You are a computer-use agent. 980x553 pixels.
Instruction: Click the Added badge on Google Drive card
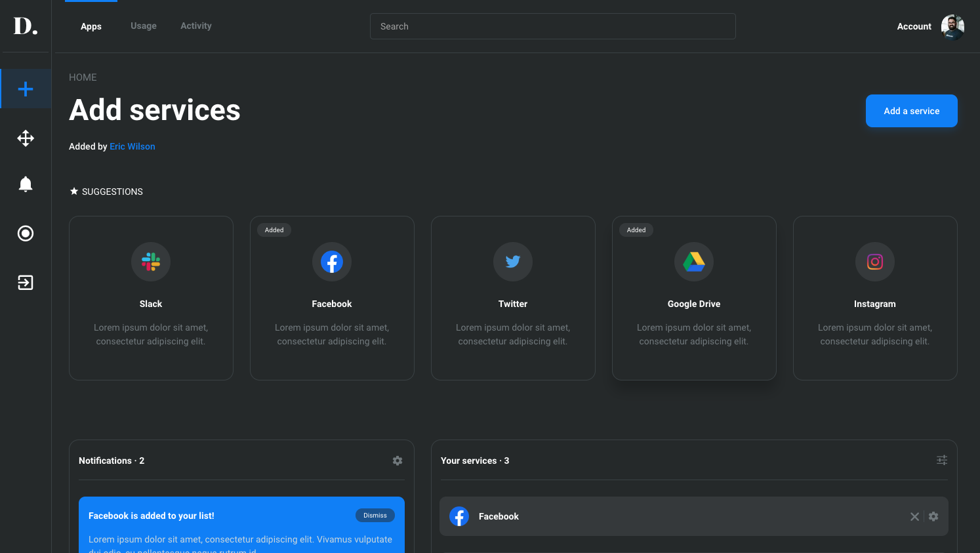click(x=636, y=230)
